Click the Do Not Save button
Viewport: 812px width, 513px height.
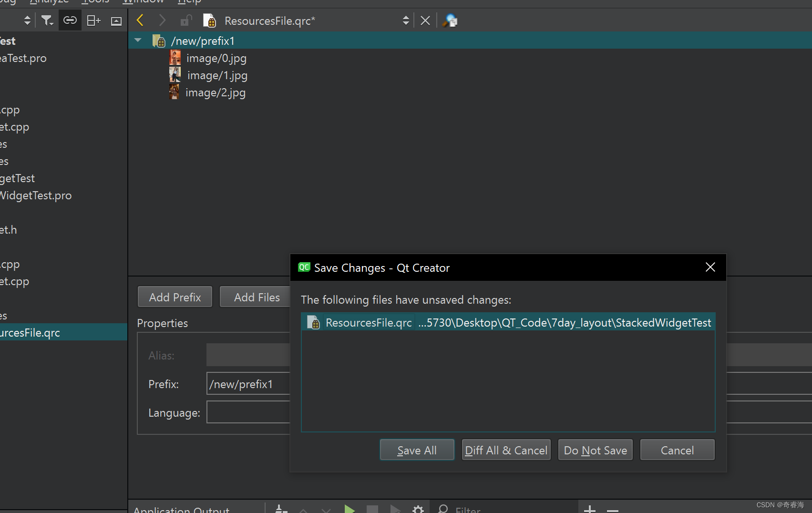tap(595, 450)
